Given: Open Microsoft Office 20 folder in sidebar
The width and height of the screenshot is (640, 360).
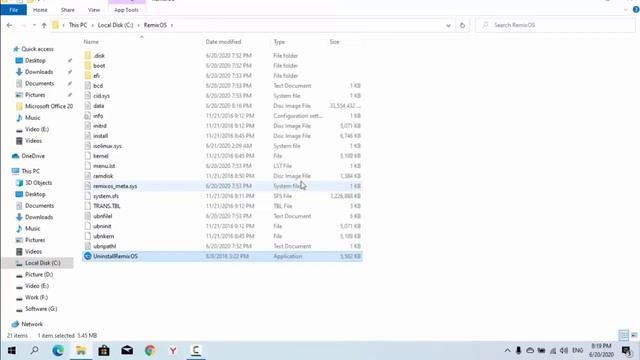Looking at the screenshot, I should (49, 106).
